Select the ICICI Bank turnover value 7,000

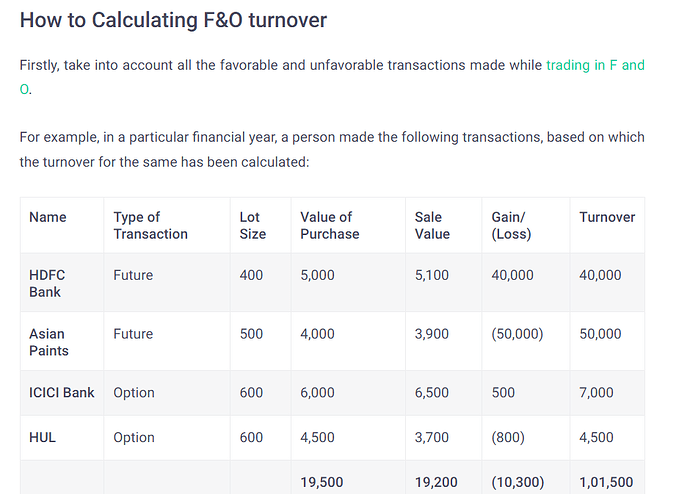click(x=596, y=393)
